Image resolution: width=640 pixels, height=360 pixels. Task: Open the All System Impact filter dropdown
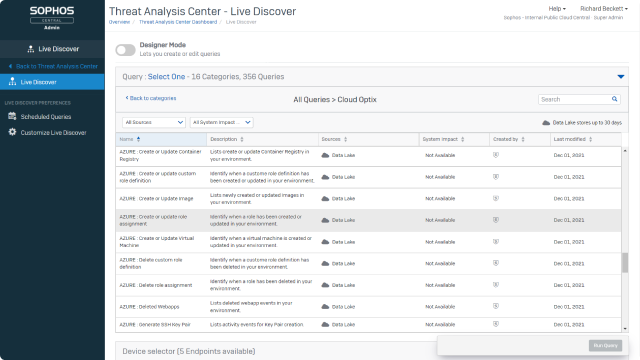tap(222, 122)
